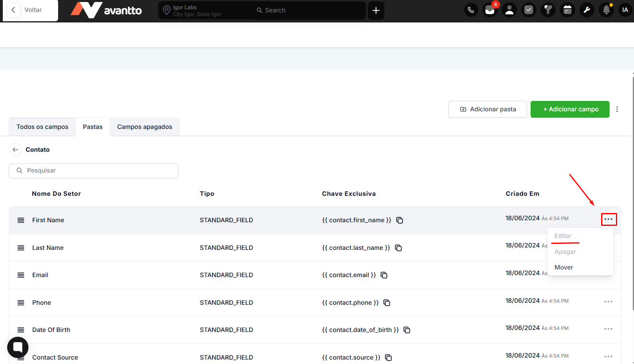Click the Contato folder title
The image size is (634, 364).
pyautogui.click(x=38, y=150)
